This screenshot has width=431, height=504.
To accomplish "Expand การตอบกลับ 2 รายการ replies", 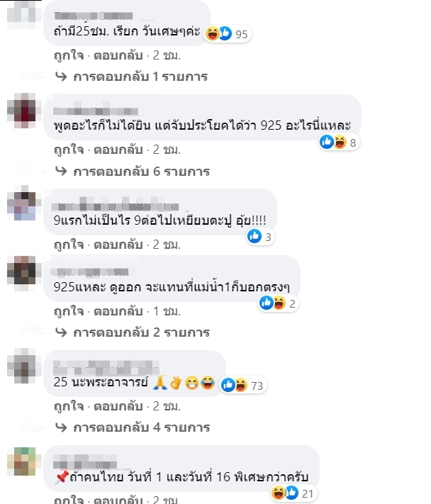I will point(133,332).
